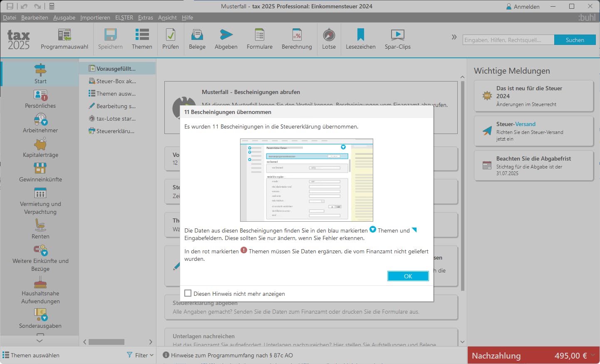Select Kapitalerträge piggy bank icon
600x364 pixels.
click(x=40, y=144)
